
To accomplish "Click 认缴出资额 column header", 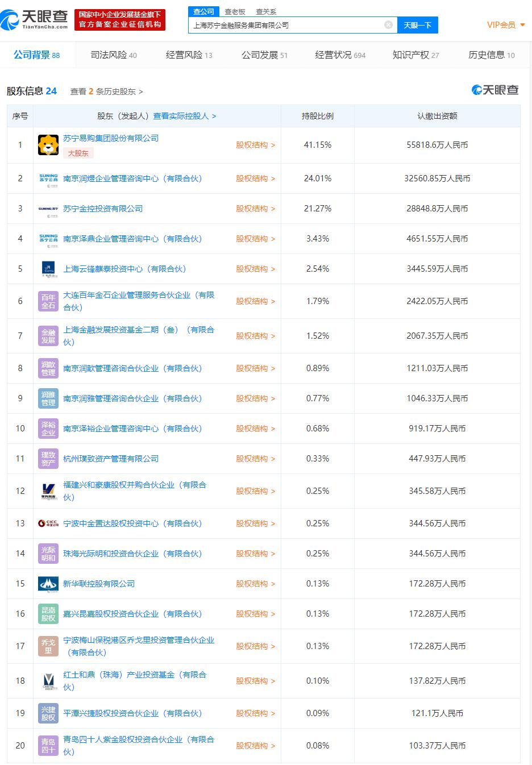I will 437,116.
